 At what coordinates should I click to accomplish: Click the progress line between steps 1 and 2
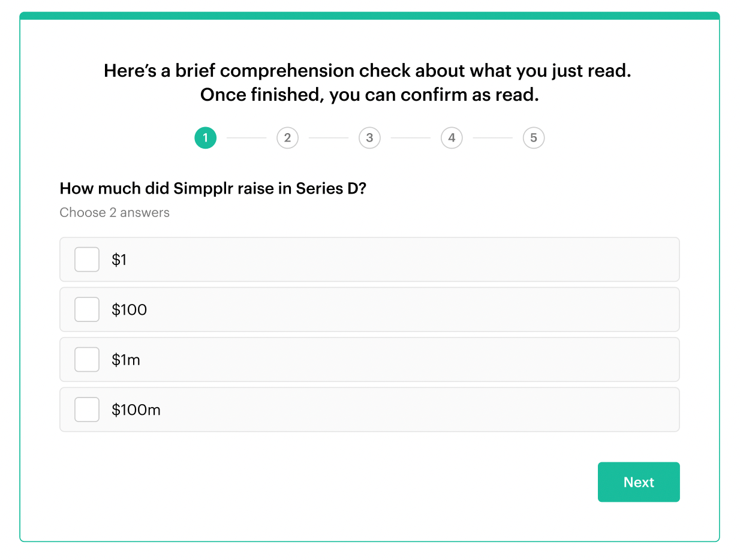point(246,137)
